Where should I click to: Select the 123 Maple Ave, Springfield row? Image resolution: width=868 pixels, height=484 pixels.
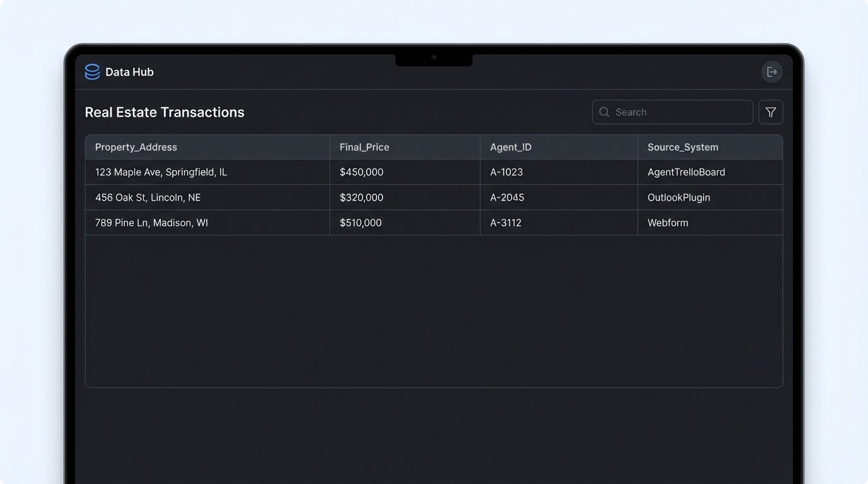pyautogui.click(x=161, y=172)
